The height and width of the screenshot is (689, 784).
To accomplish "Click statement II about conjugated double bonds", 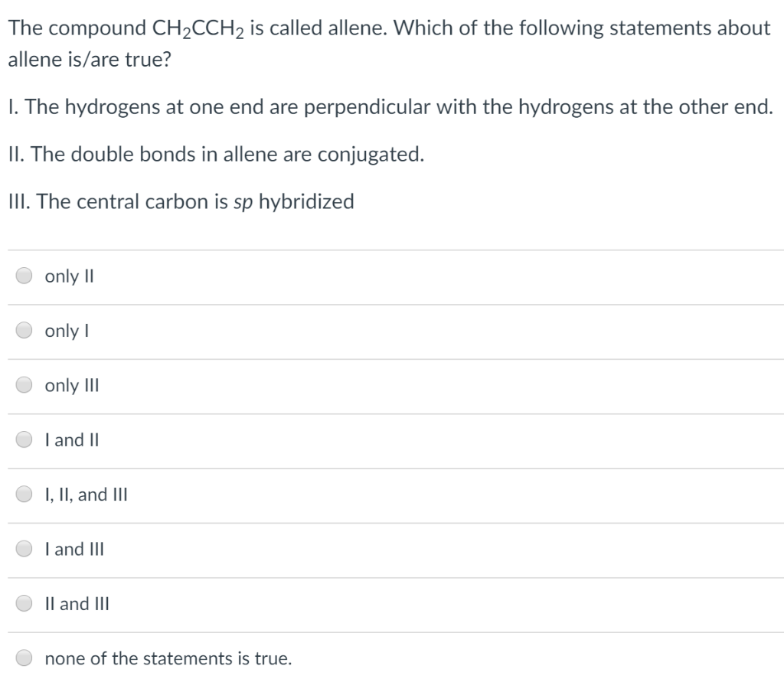I will click(x=214, y=154).
